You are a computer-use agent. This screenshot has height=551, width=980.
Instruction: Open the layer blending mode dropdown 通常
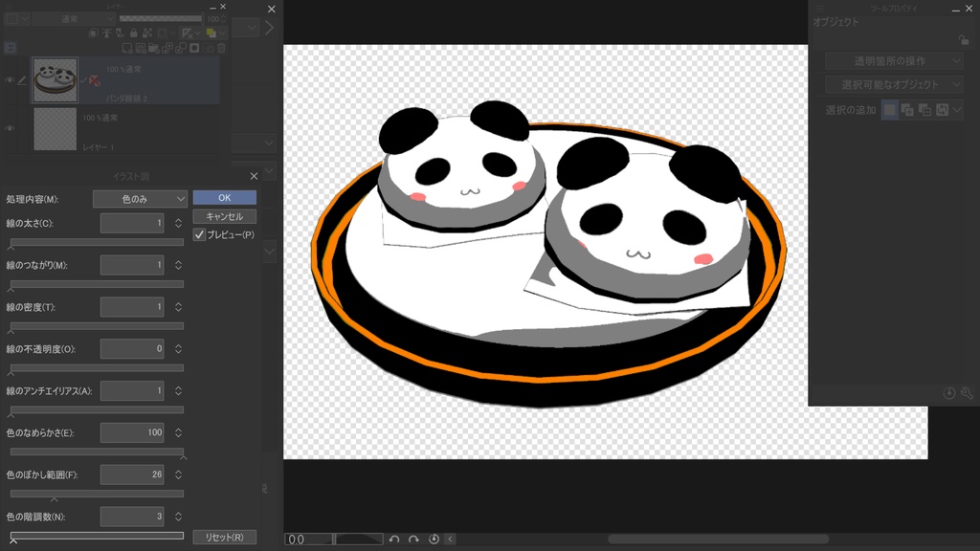click(74, 19)
